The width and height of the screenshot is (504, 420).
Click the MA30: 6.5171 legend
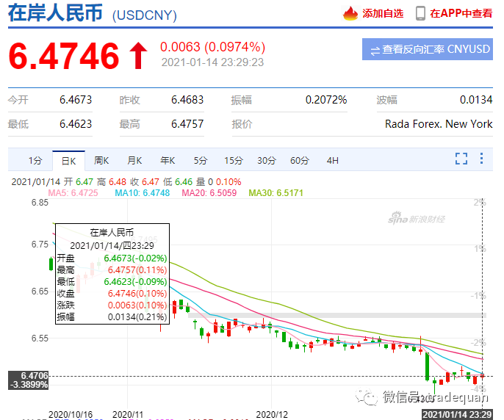coord(276,193)
